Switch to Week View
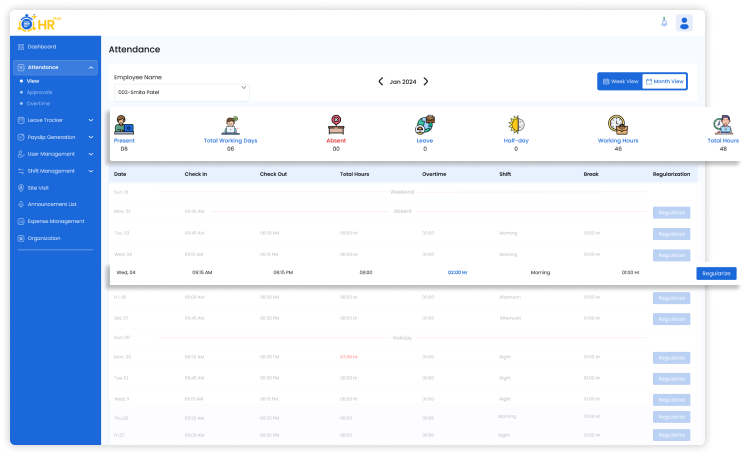 click(x=620, y=81)
